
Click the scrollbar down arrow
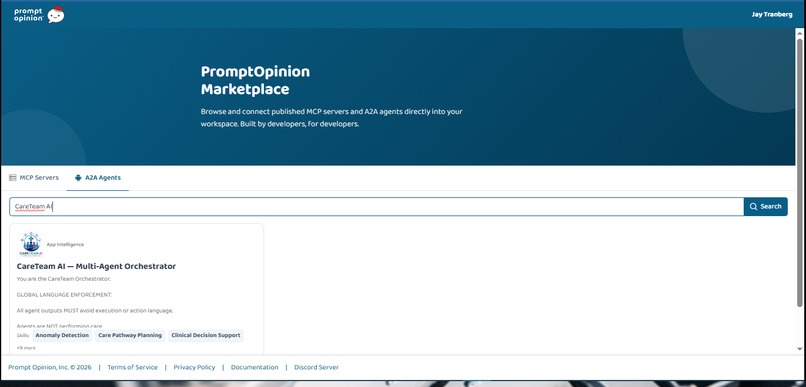(x=799, y=349)
